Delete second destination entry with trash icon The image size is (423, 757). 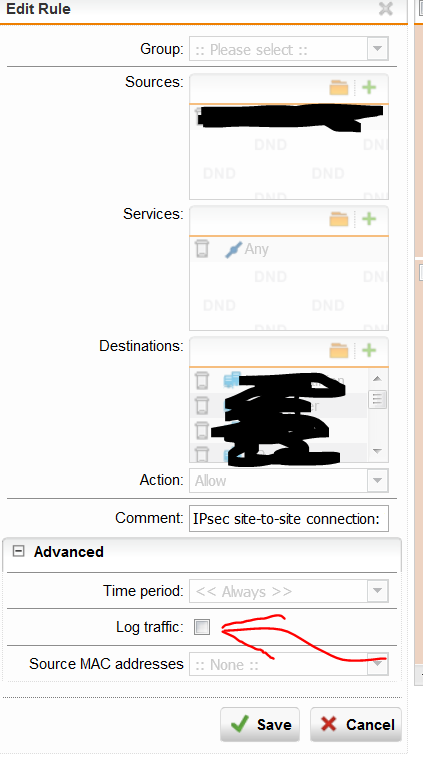tap(202, 405)
